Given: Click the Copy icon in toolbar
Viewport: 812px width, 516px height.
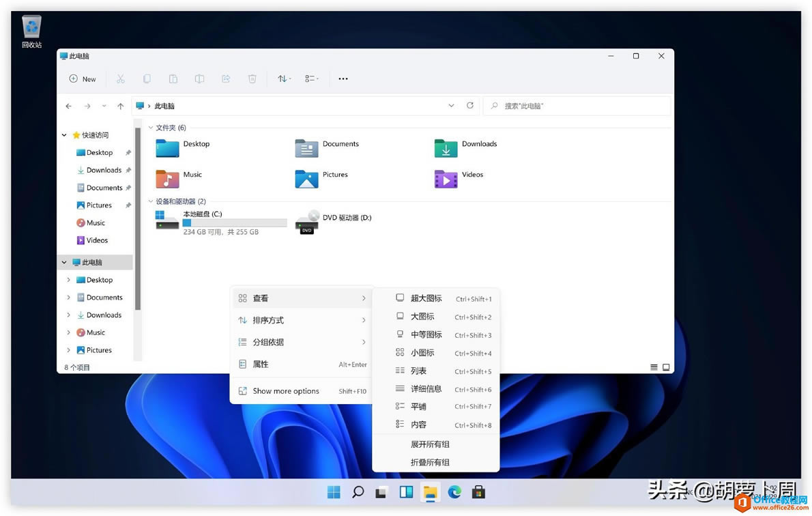Looking at the screenshot, I should (x=147, y=78).
